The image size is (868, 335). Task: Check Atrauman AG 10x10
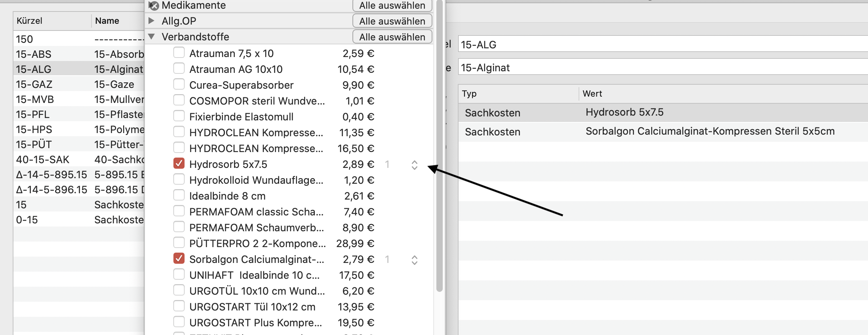coord(179,69)
